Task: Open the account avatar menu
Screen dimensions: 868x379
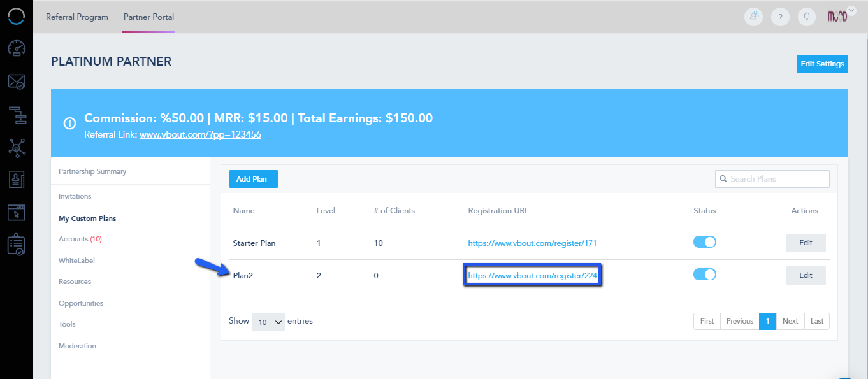Action: (837, 17)
